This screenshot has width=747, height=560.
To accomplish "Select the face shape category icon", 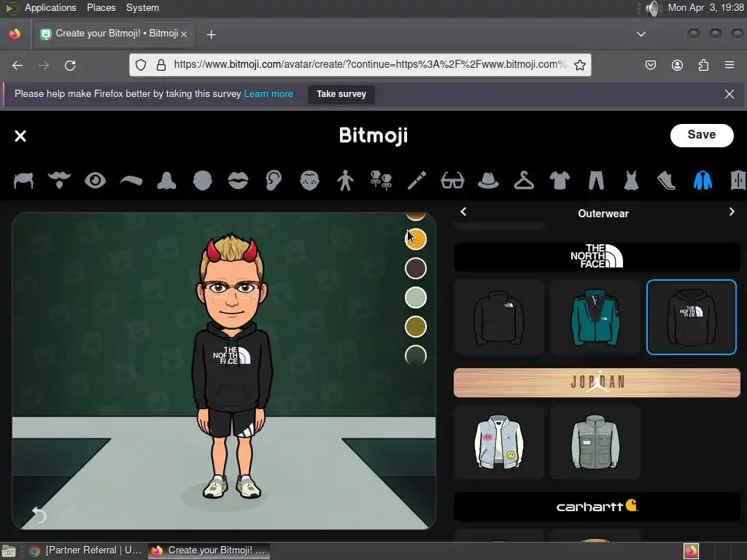I will [203, 181].
